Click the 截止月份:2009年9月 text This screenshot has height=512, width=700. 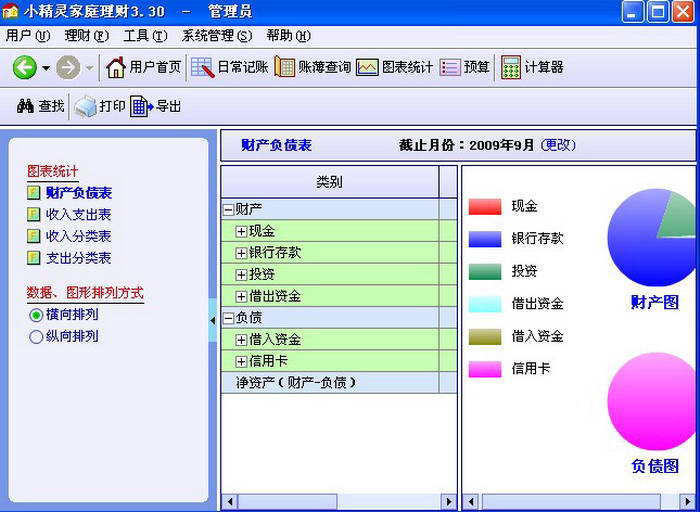(466, 145)
